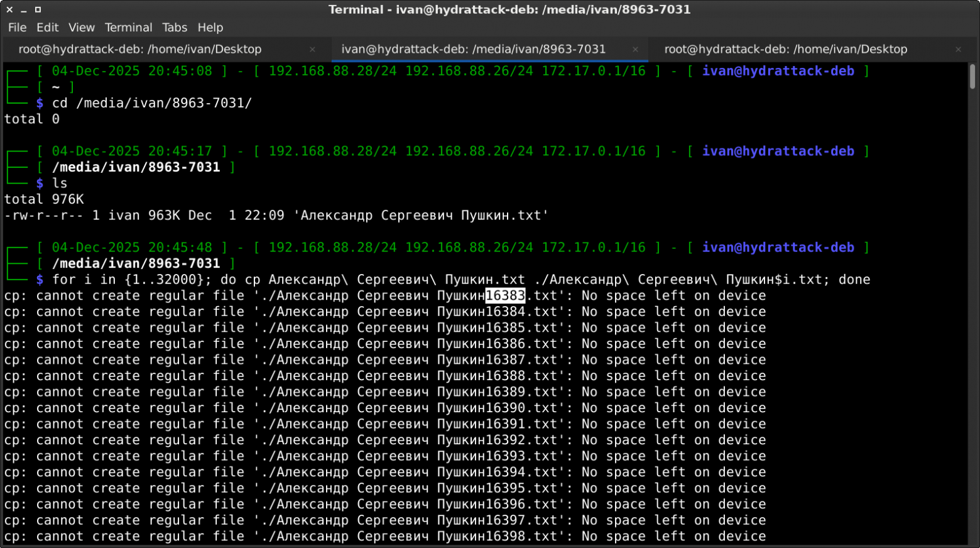Click the file size '963K' in listing

[164, 216]
